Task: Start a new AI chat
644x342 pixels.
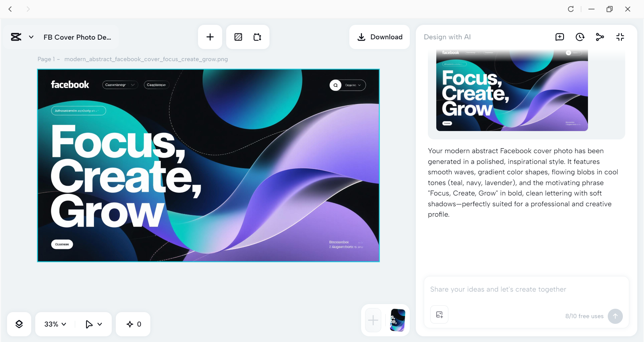Action: (x=560, y=37)
